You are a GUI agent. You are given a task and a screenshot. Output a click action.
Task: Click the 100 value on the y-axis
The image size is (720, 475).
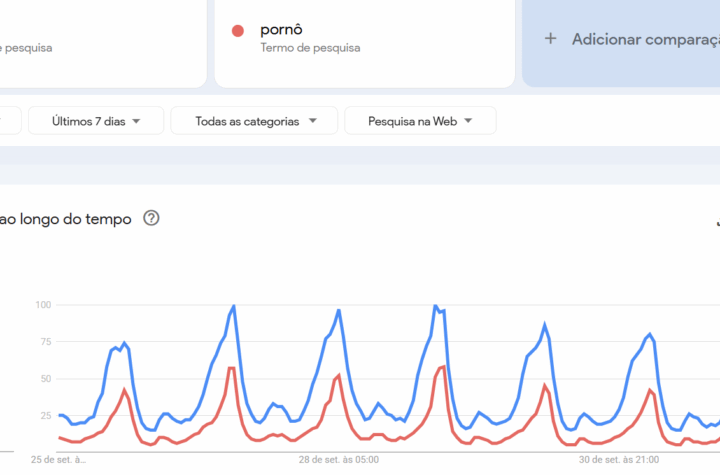point(43,304)
